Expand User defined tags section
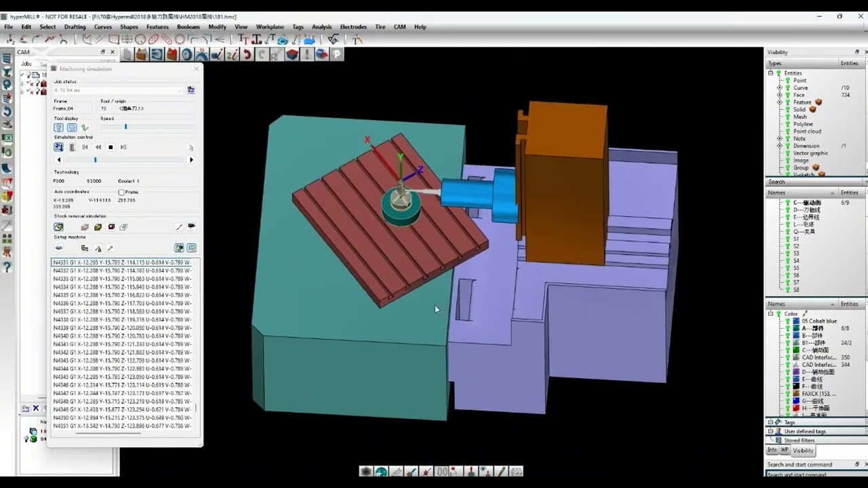Image resolution: width=868 pixels, height=488 pixels. coord(770,431)
